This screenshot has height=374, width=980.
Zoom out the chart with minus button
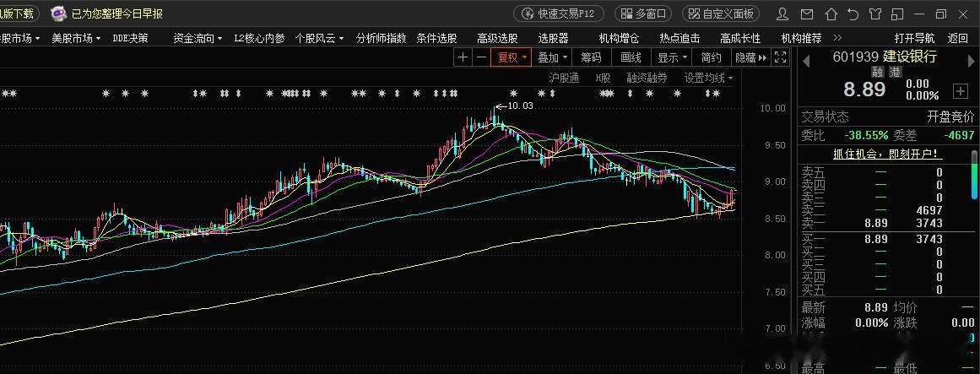pos(480,57)
